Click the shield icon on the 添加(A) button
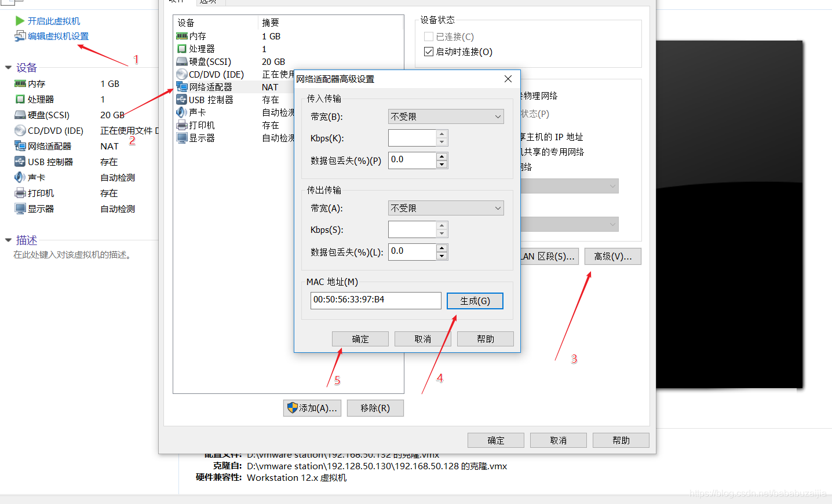The height and width of the screenshot is (504, 832). pos(293,408)
